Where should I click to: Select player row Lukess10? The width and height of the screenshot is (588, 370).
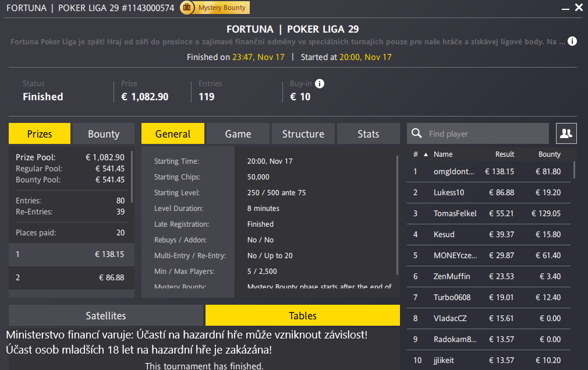(x=488, y=192)
